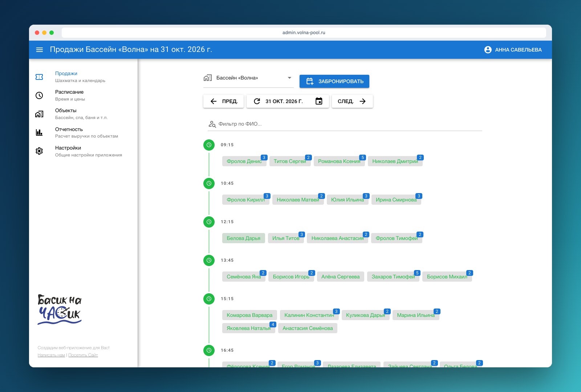
Task: Click the clock icon beside Расписание
Action: point(39,95)
